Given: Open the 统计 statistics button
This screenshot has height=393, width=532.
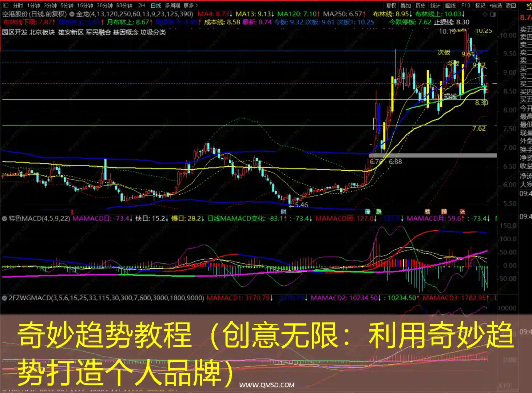Looking at the screenshot, I should click(435, 5).
